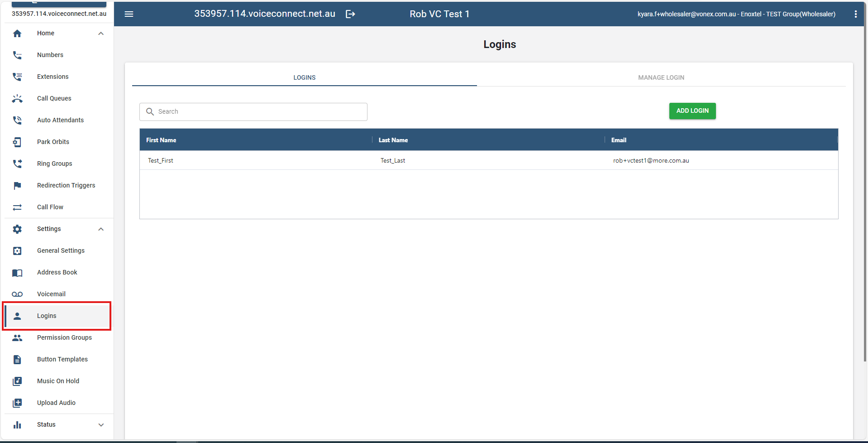The image size is (868, 443).
Task: Click the Upload Audio icon
Action: [17, 403]
